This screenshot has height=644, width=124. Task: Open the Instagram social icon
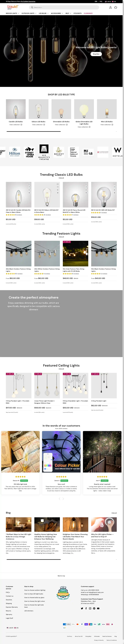coord(90,608)
